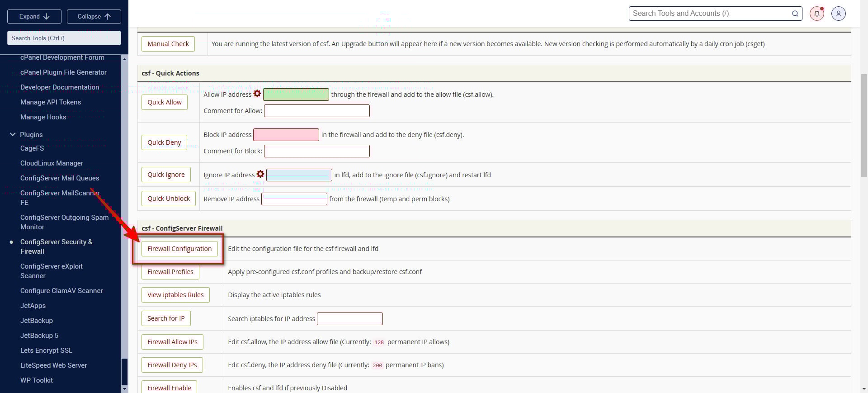
Task: Click the Firewall Configuration button
Action: pos(179,249)
